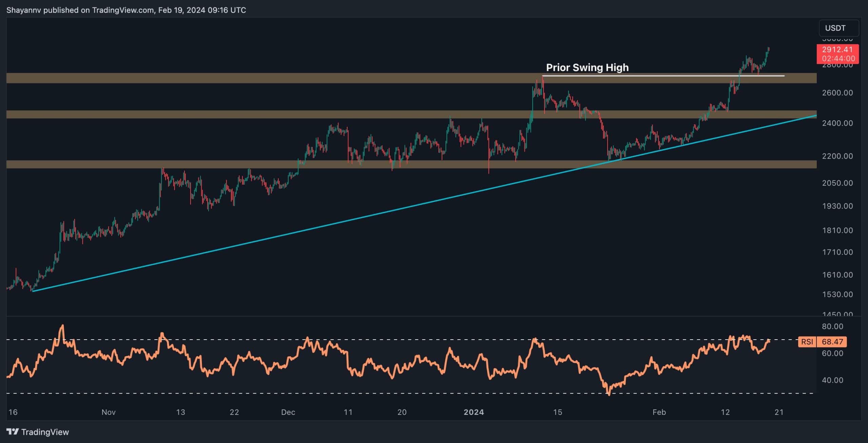Click the RSI 80.00 scale label

[832, 326]
